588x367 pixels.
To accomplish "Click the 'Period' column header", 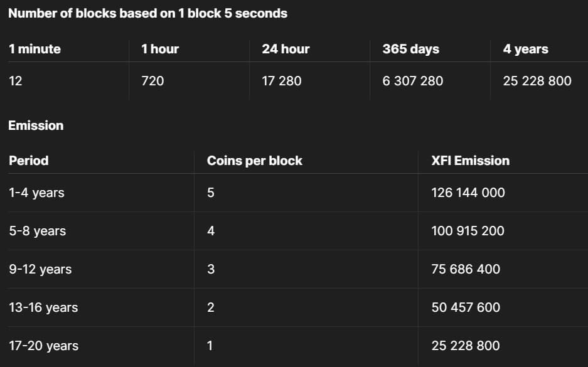I will (29, 161).
